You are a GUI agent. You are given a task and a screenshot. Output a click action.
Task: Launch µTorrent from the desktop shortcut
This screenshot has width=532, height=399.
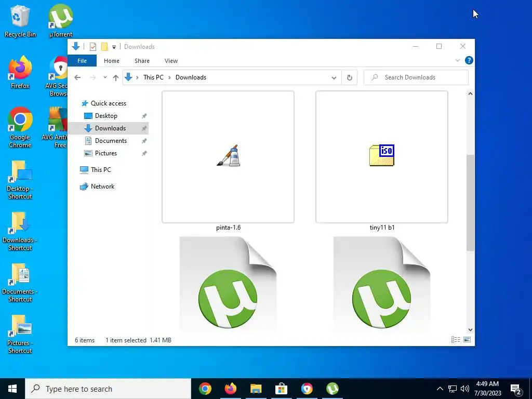coord(60,20)
